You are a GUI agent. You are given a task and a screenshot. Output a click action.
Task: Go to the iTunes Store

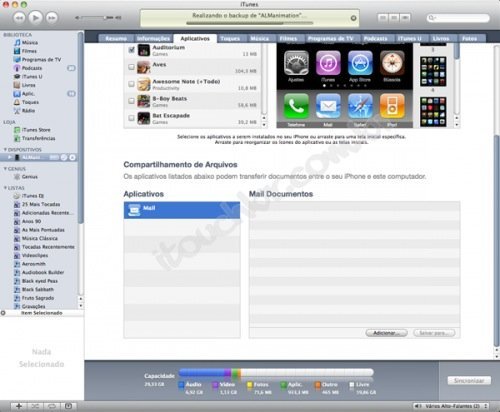click(x=36, y=130)
